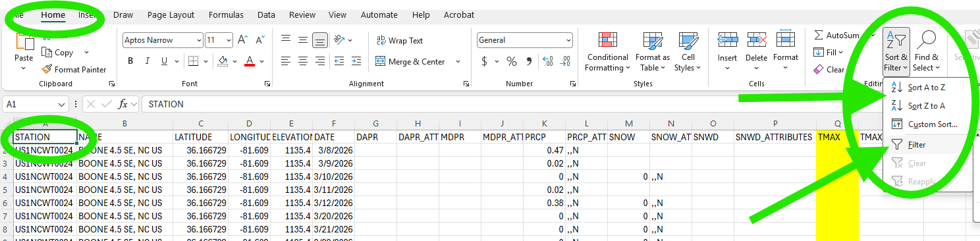Click the Fill Color paint bucket

pyautogui.click(x=223, y=61)
